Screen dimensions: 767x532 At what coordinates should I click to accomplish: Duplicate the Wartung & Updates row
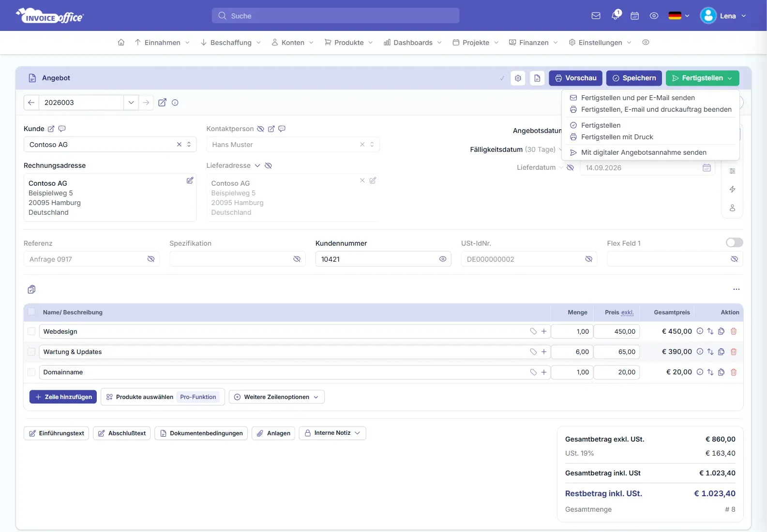point(721,352)
